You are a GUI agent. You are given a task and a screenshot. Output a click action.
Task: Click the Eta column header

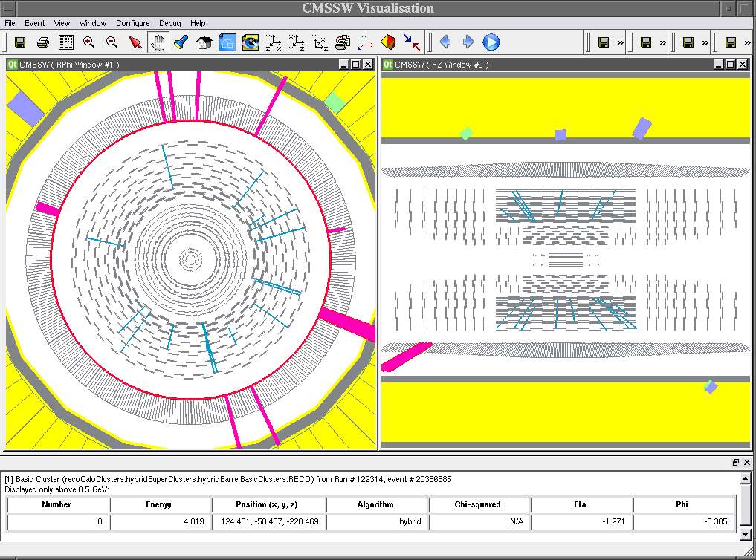pos(581,504)
